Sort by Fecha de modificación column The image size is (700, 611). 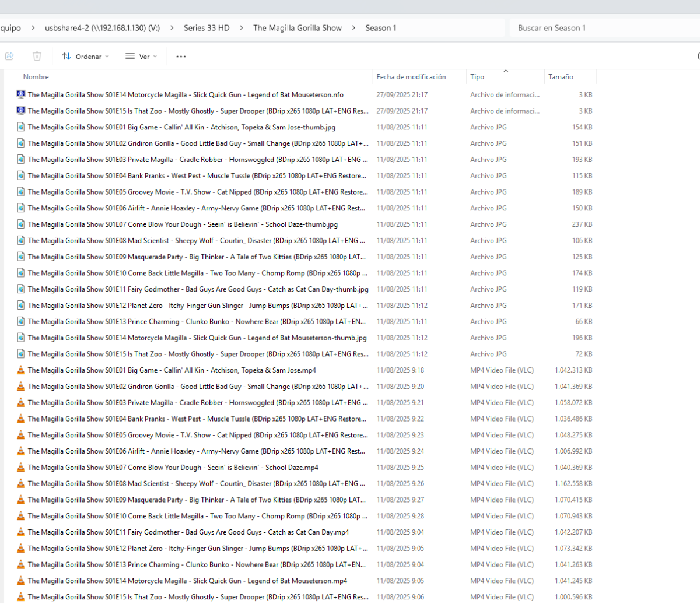(411, 77)
